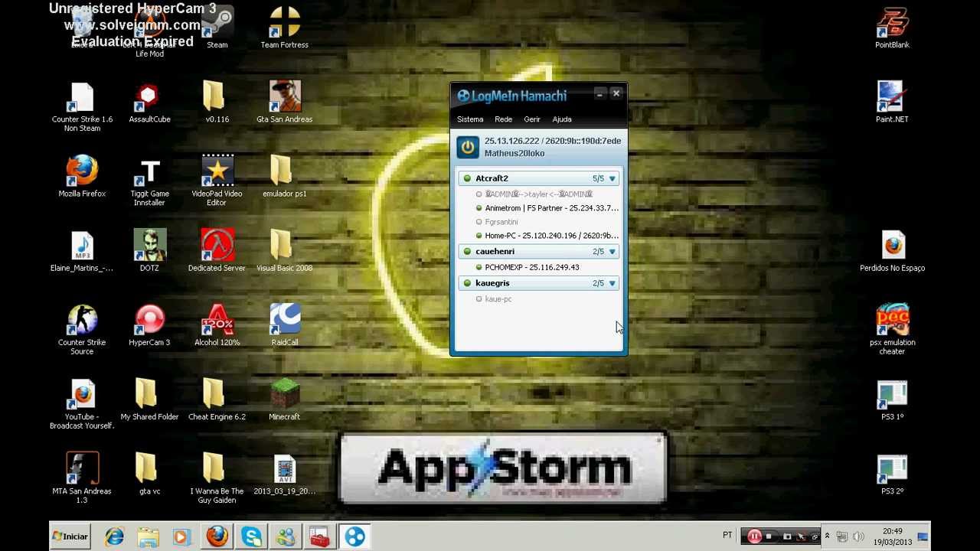The height and width of the screenshot is (551, 980).
Task: Open the RaidCall shortcut
Action: click(x=285, y=326)
